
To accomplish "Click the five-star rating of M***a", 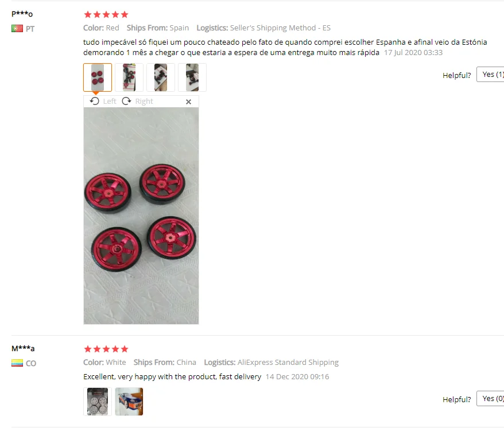I will [x=106, y=349].
